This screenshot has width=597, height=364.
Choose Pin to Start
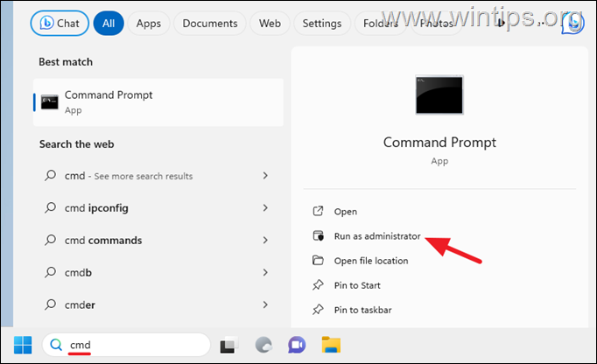point(357,285)
